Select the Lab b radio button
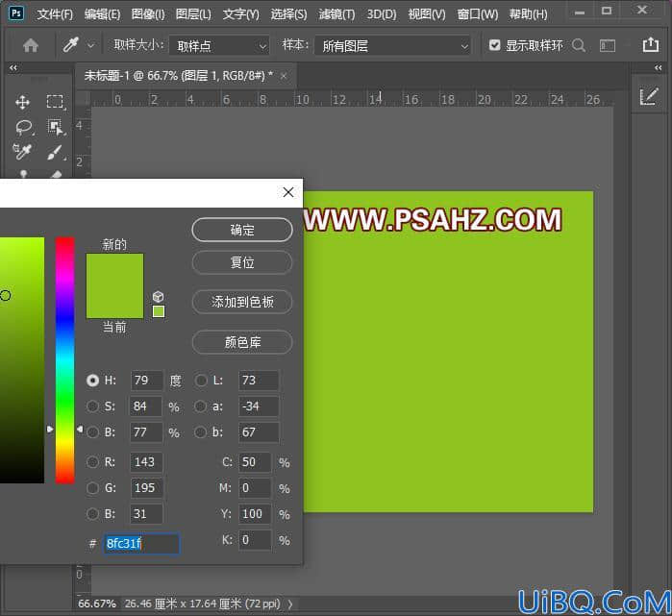 [x=201, y=432]
